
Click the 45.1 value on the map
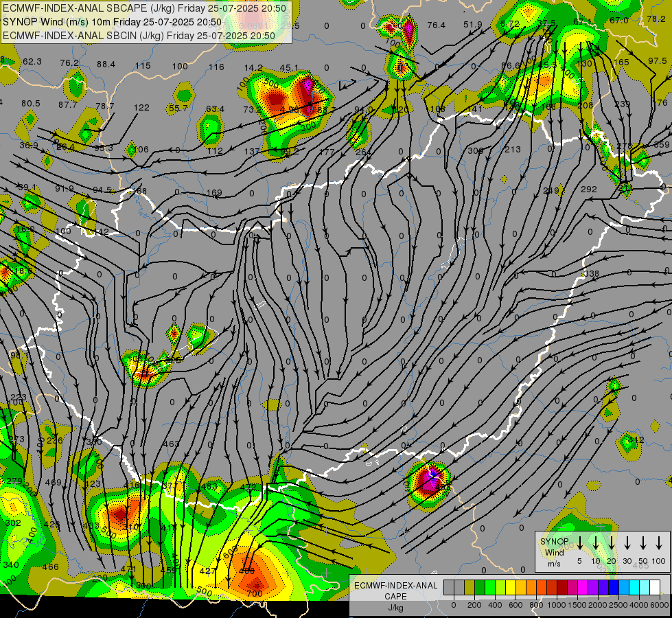coord(289,68)
